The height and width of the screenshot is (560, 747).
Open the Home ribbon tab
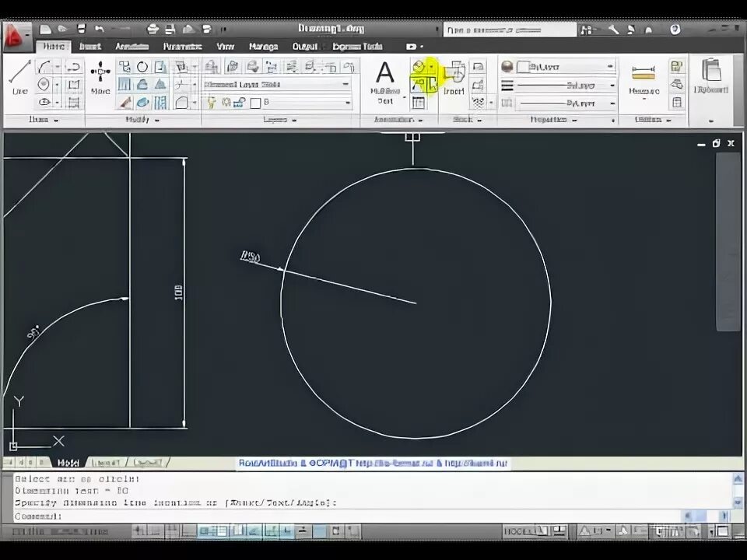tap(54, 46)
